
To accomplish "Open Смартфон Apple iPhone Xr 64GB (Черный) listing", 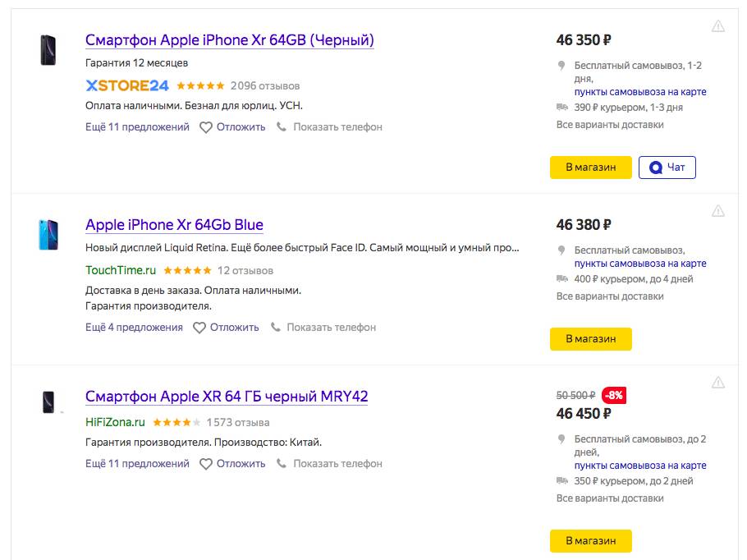I will pyautogui.click(x=230, y=40).
